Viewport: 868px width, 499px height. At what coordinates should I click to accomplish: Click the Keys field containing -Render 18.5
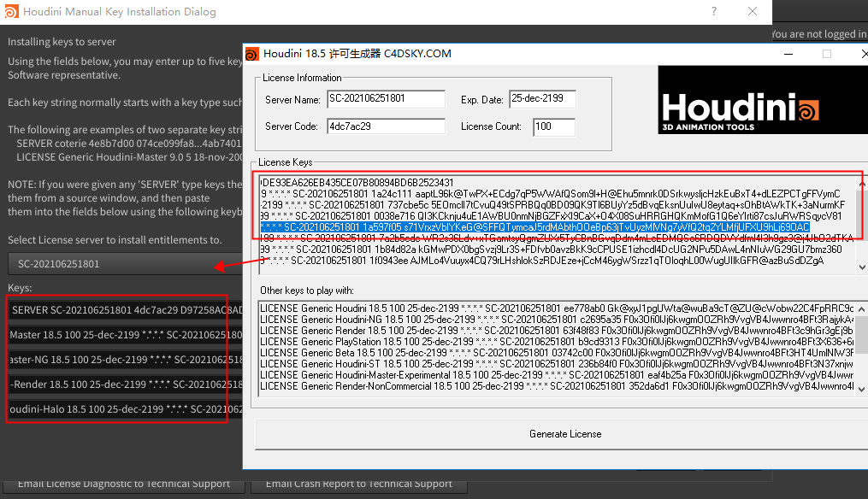coord(126,385)
